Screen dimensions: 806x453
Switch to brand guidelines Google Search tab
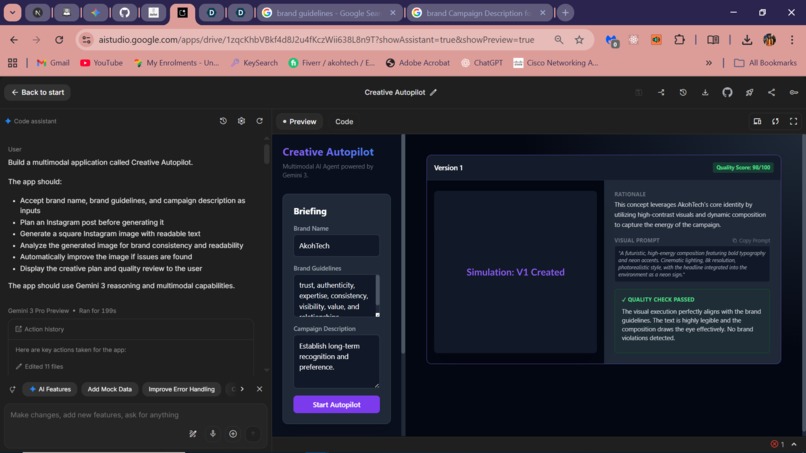[330, 13]
